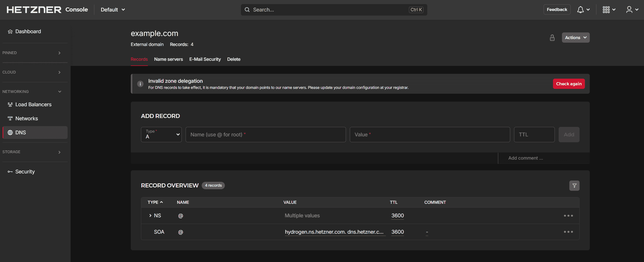Open the apps grid menu icon
644x262 pixels.
tap(606, 10)
